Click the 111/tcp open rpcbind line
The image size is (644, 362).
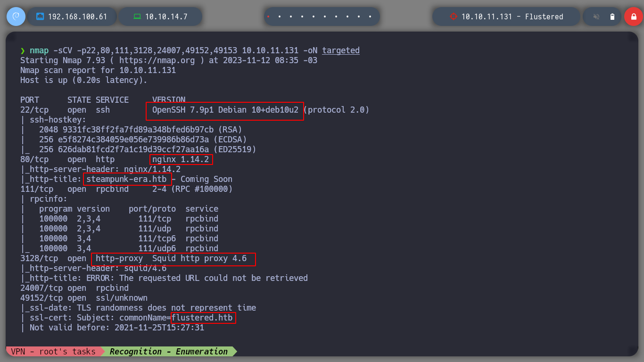126,189
